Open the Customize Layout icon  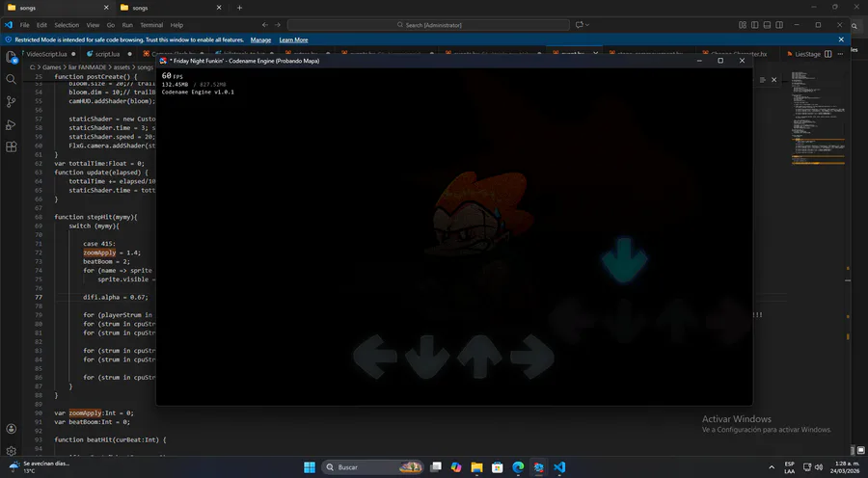(743, 25)
